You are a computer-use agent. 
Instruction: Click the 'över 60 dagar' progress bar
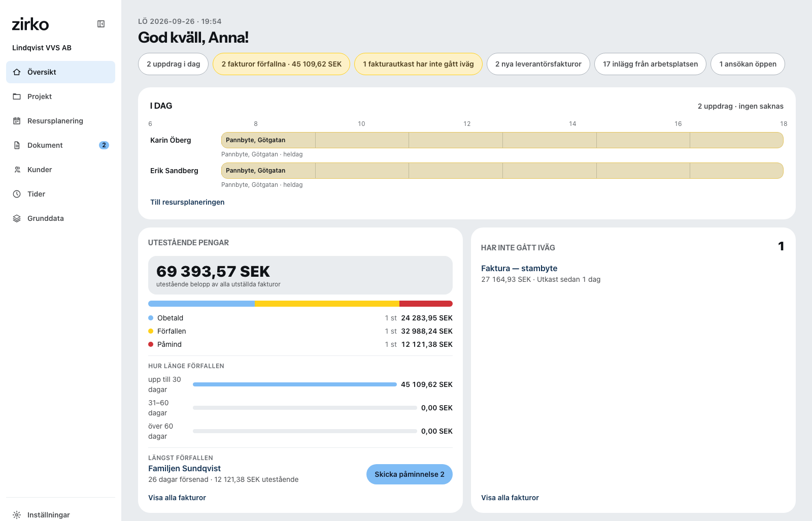click(x=305, y=431)
